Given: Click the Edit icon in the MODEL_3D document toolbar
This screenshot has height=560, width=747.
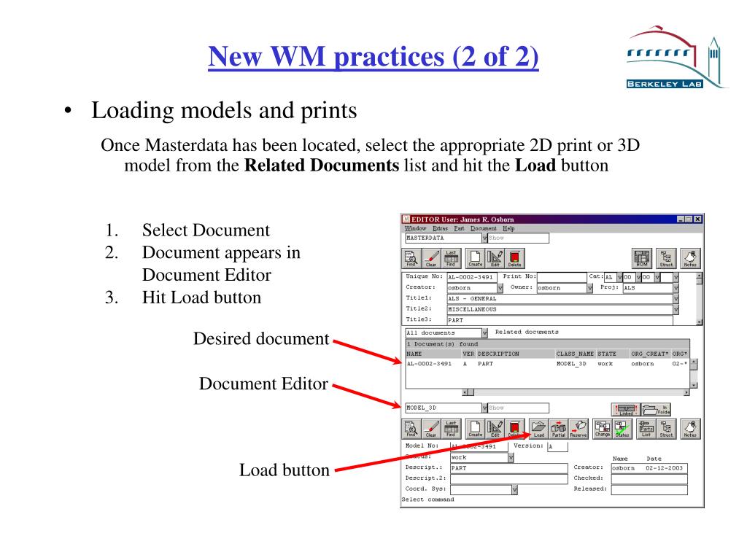Looking at the screenshot, I should coord(495,429).
